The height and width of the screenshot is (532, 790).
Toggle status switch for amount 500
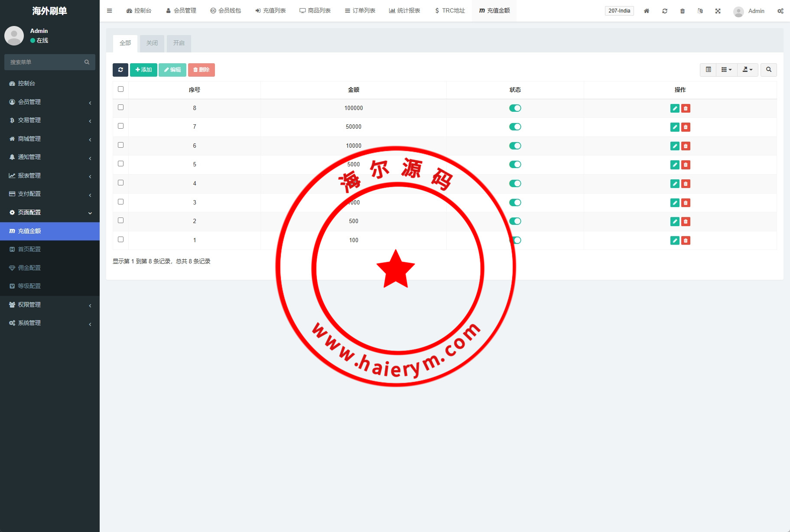[x=515, y=221]
